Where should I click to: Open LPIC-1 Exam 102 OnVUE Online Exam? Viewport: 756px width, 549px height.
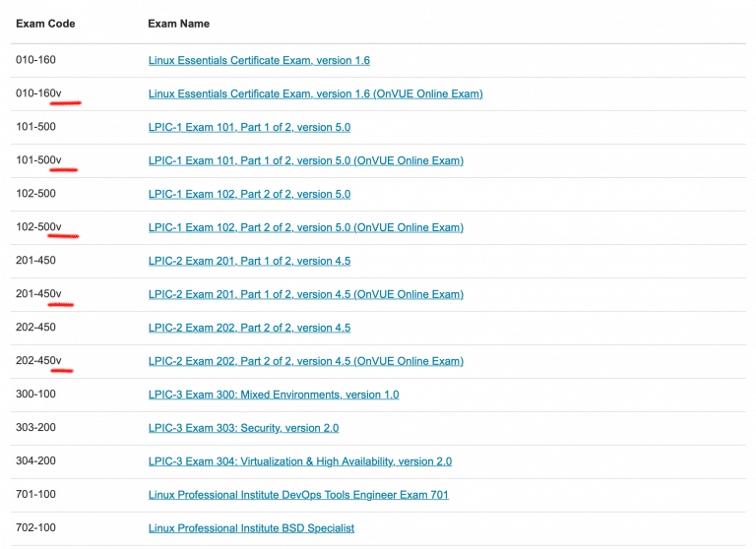click(305, 228)
